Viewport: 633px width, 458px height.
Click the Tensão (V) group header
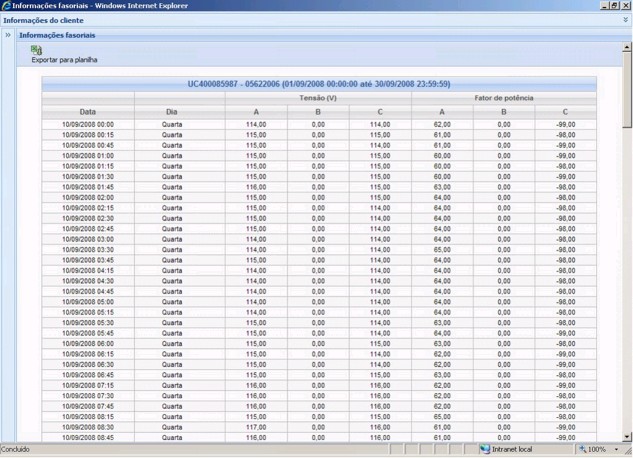pos(318,98)
